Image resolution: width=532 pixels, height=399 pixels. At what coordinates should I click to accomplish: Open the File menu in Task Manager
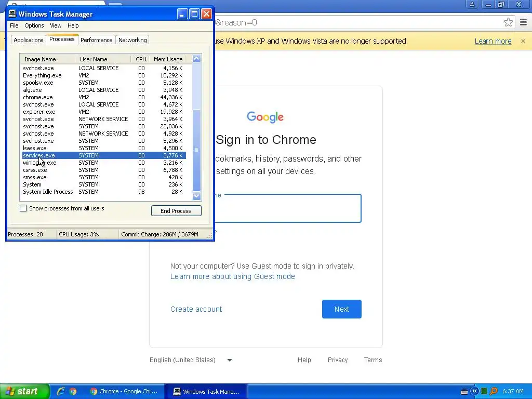14,25
